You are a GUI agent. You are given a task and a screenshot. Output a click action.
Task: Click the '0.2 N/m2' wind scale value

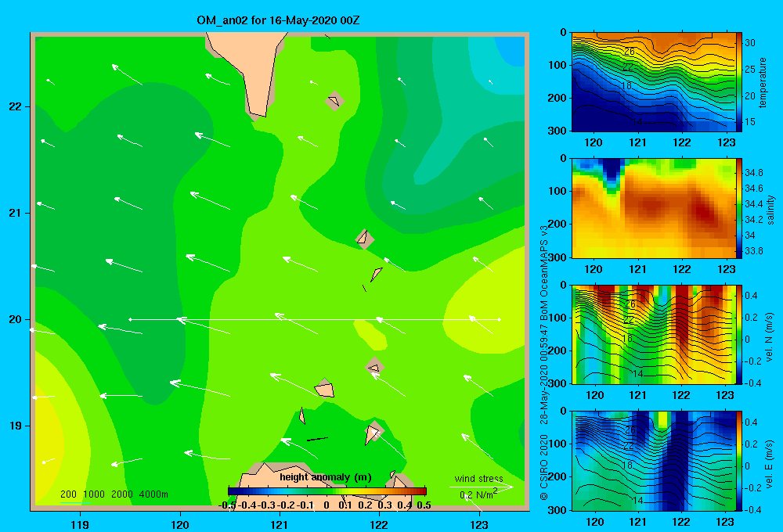point(478,494)
